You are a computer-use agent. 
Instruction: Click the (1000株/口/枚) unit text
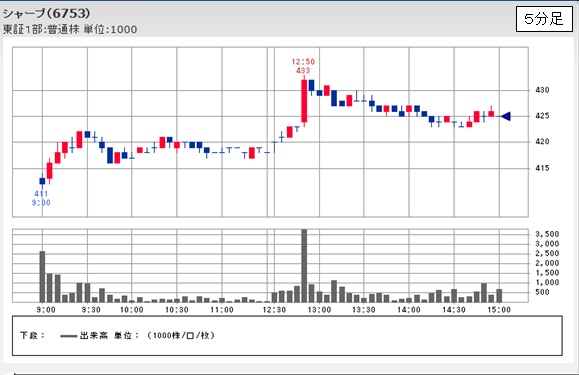click(x=181, y=336)
